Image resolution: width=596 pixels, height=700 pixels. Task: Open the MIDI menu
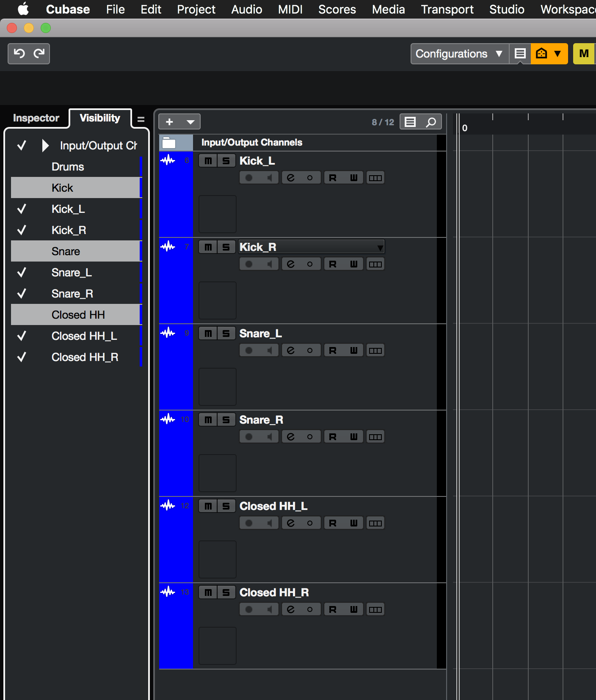point(290,9)
